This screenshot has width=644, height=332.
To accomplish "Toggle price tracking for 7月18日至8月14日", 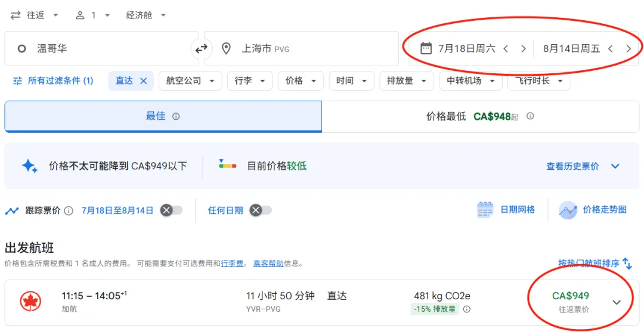I will point(171,210).
